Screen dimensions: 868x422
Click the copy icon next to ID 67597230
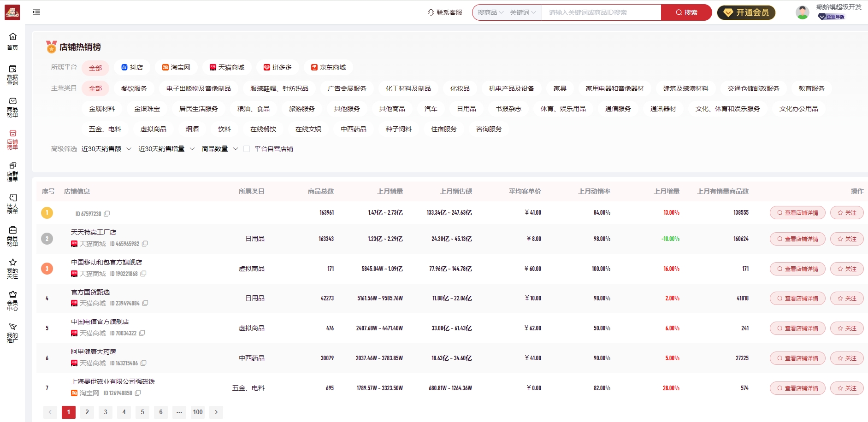[x=107, y=213]
